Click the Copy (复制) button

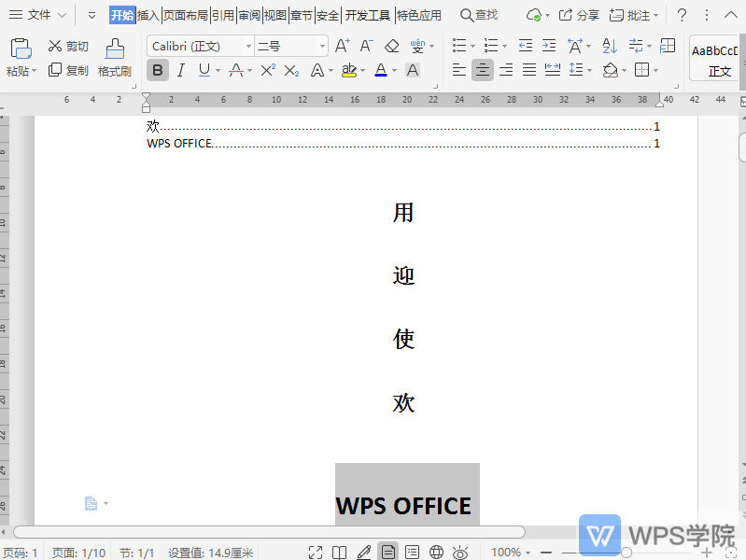point(68,70)
